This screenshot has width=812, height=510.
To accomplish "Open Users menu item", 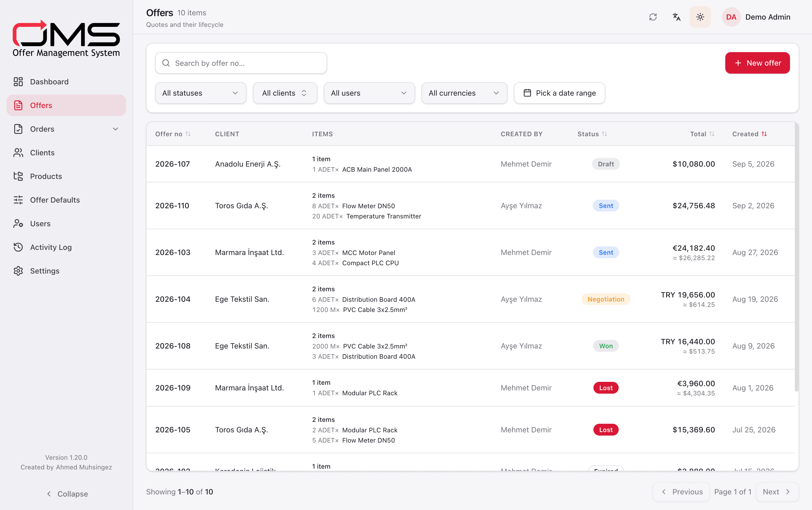I will coord(66,223).
